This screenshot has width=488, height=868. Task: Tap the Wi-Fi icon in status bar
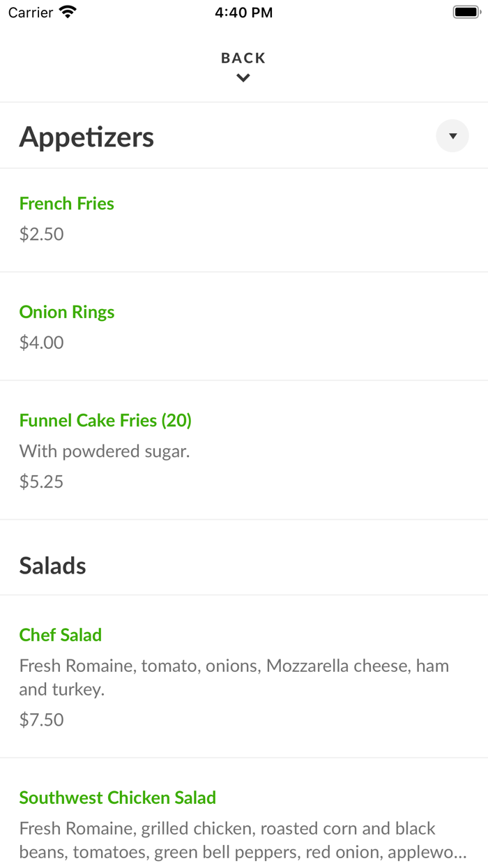click(67, 12)
